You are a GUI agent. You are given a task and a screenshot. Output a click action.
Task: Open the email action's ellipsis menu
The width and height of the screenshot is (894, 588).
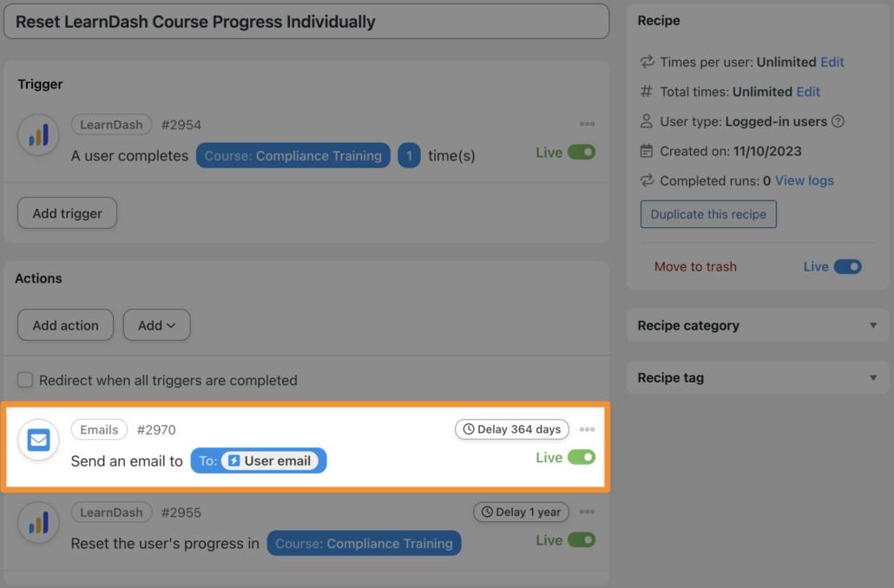pos(587,429)
